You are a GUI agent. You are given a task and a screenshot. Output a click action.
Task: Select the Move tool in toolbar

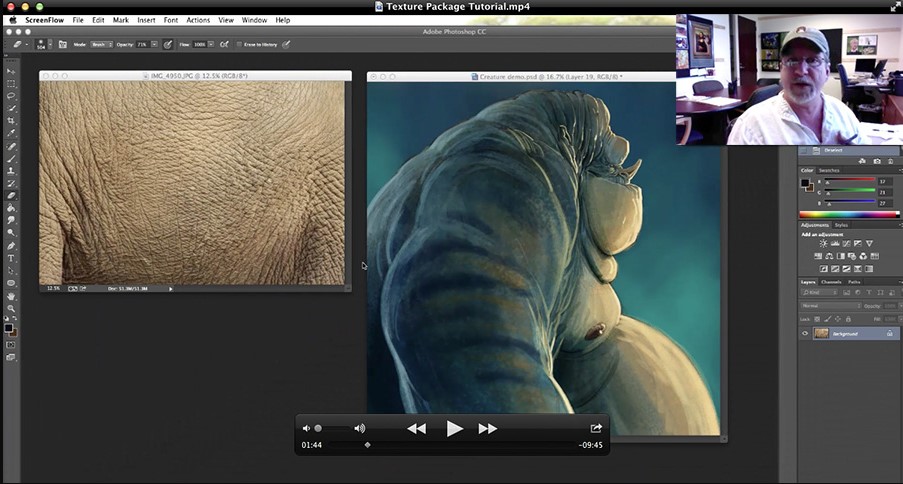coord(11,72)
